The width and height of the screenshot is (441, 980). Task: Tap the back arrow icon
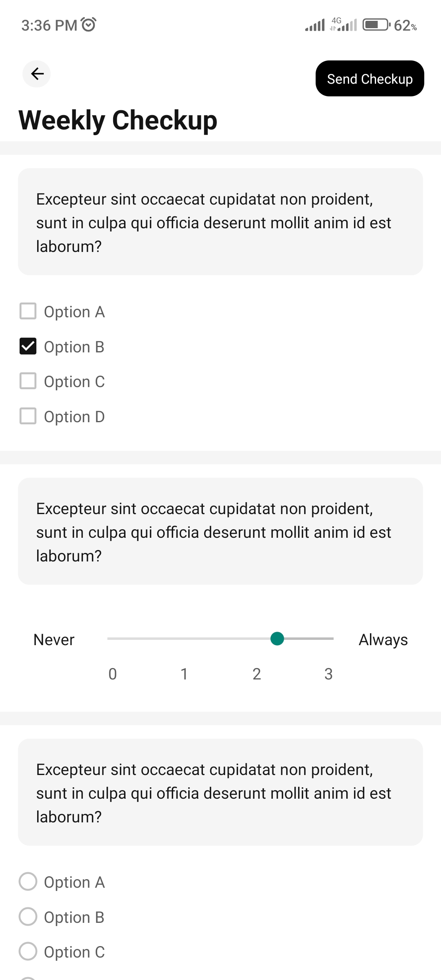[37, 74]
